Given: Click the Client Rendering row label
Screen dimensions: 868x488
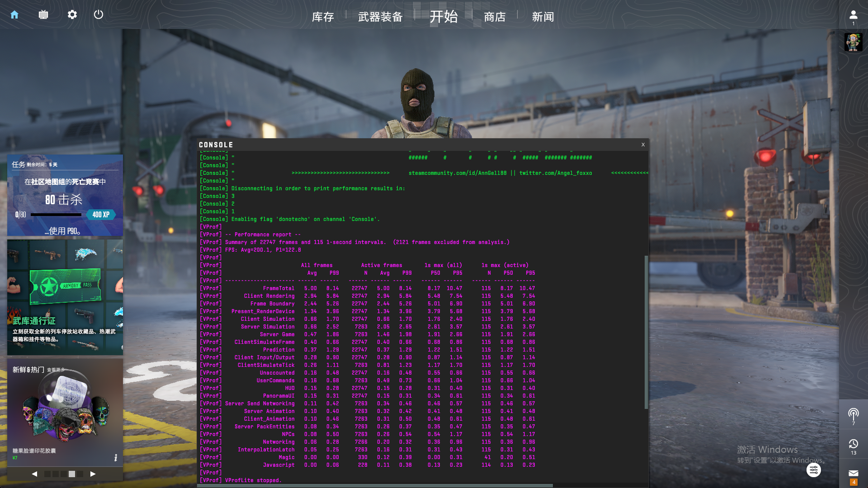Looking at the screenshot, I should (x=269, y=296).
